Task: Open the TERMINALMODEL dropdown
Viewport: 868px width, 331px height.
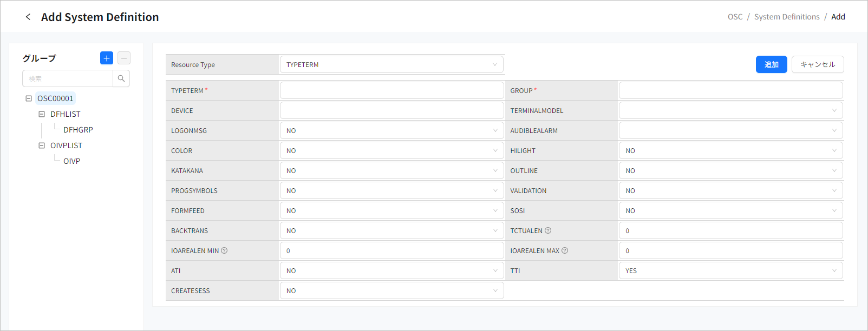Action: coord(730,110)
